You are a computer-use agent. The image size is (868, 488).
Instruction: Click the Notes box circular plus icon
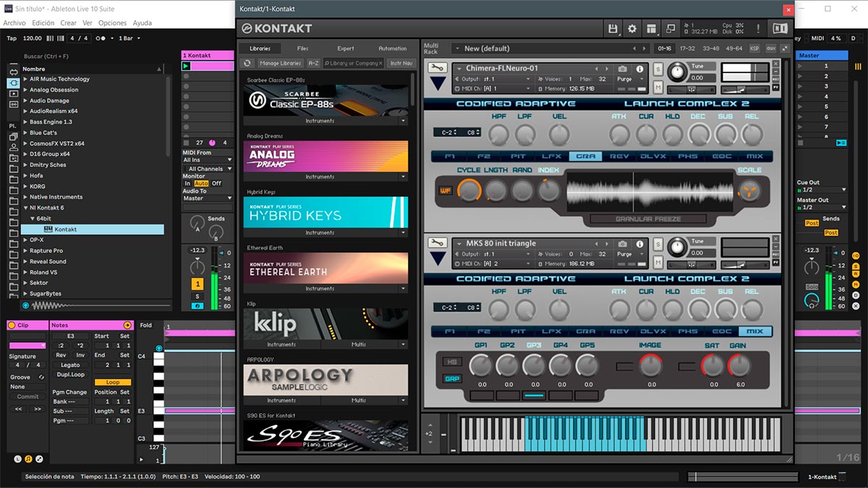pos(127,325)
